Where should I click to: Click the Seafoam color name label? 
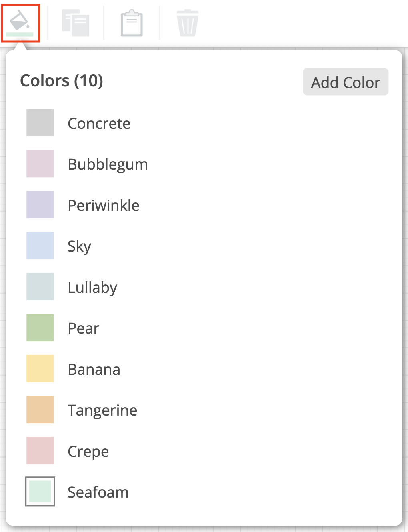(x=98, y=492)
